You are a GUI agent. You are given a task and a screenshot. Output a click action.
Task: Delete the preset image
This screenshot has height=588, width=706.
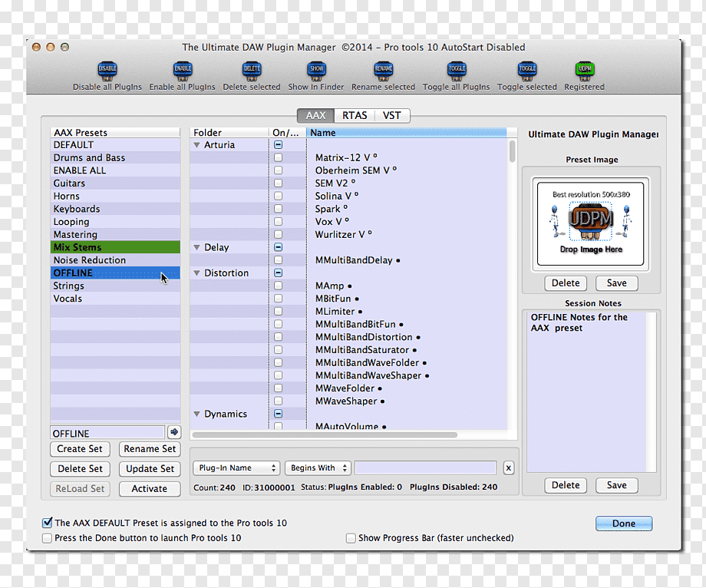566,282
